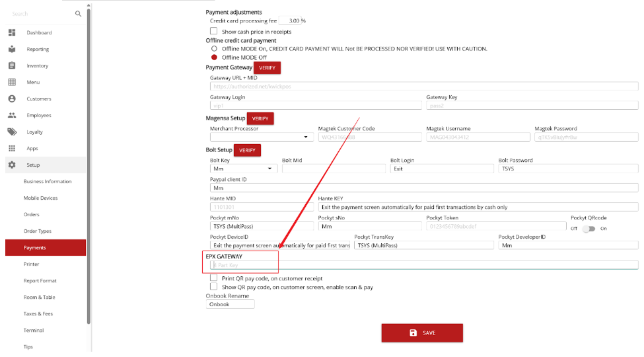
Task: Click the EPX Gateway 4 Part Key field
Action: (424, 265)
